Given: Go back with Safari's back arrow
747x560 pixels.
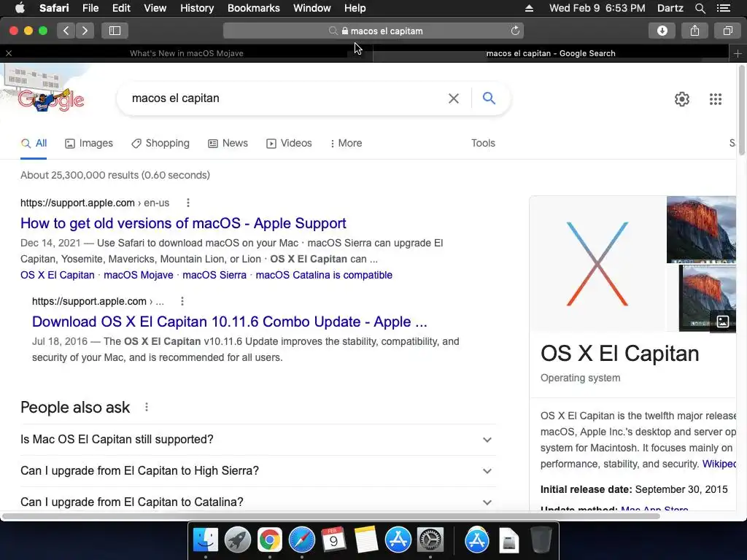Looking at the screenshot, I should [66, 31].
